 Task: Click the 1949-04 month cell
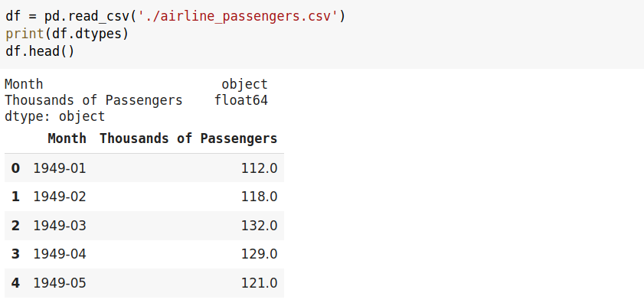click(x=60, y=254)
